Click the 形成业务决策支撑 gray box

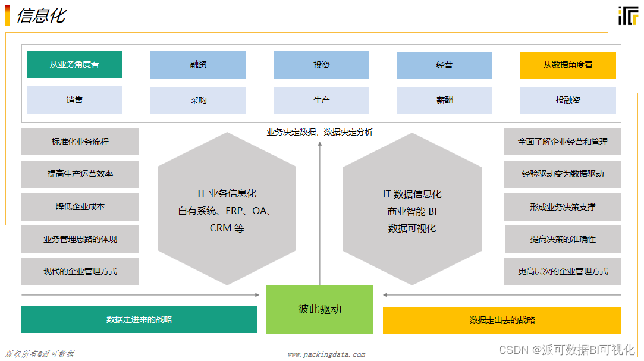[x=563, y=207]
